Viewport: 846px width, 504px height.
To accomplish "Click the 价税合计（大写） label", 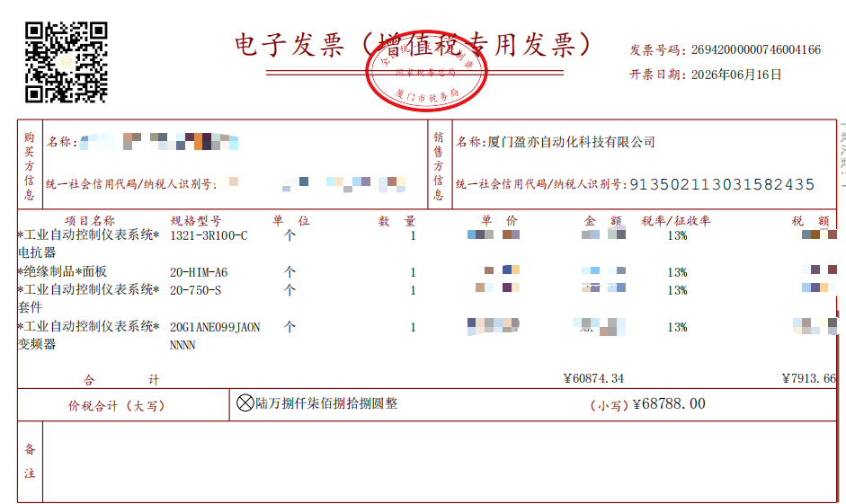I will [x=116, y=406].
